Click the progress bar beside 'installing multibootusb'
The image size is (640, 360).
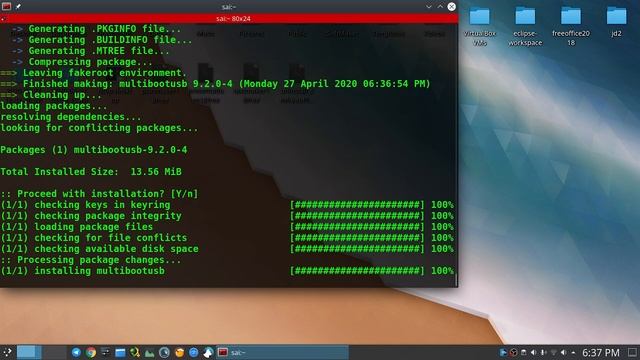[357, 271]
